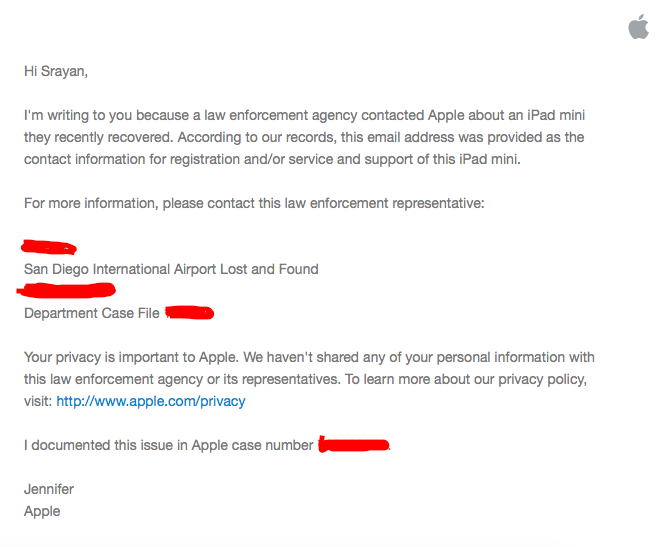664x547 pixels.
Task: Click the redacted Apple case number
Action: [354, 445]
